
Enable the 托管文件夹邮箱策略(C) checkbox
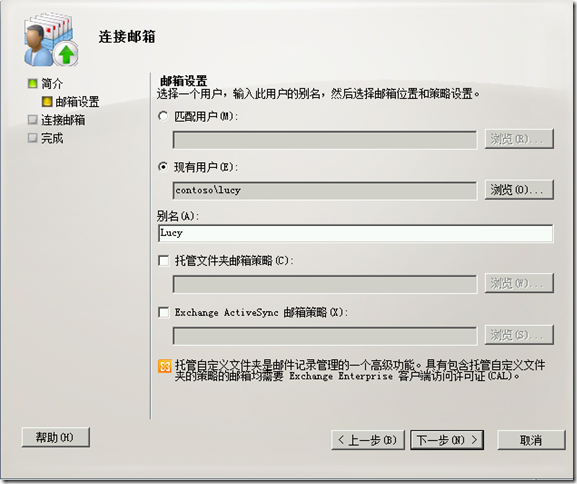(x=163, y=261)
